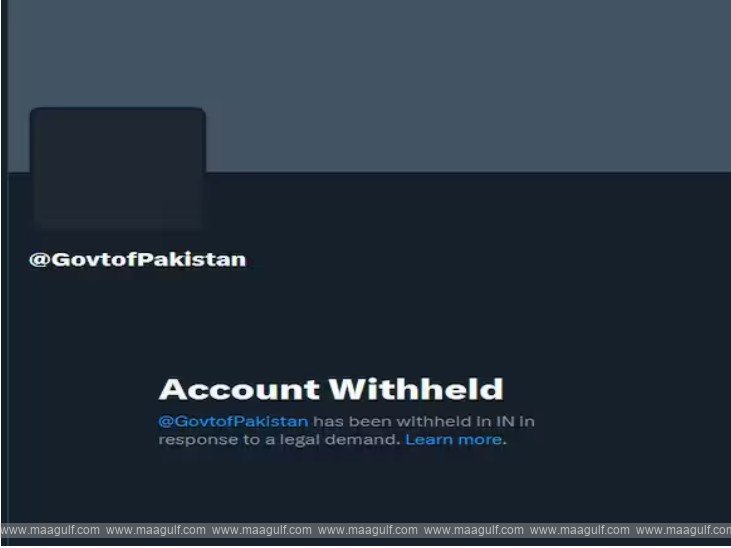Click the dark vertical strip at left edge

(x=4, y=261)
